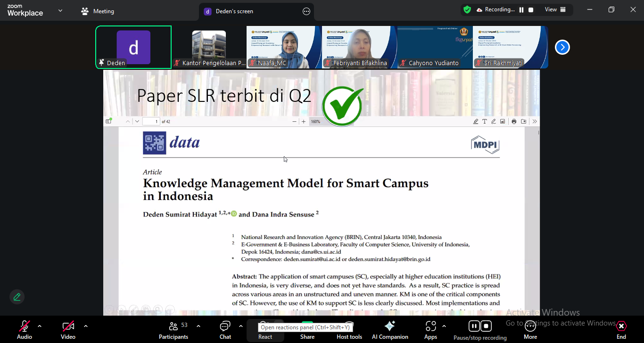This screenshot has height=343, width=644.
Task: Open Deden's screen share options
Action: tap(306, 11)
